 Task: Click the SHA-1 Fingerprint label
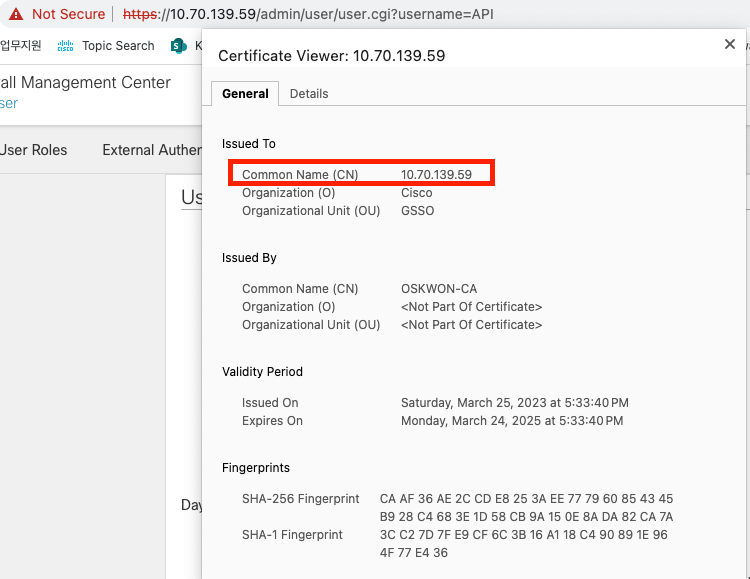(x=292, y=535)
